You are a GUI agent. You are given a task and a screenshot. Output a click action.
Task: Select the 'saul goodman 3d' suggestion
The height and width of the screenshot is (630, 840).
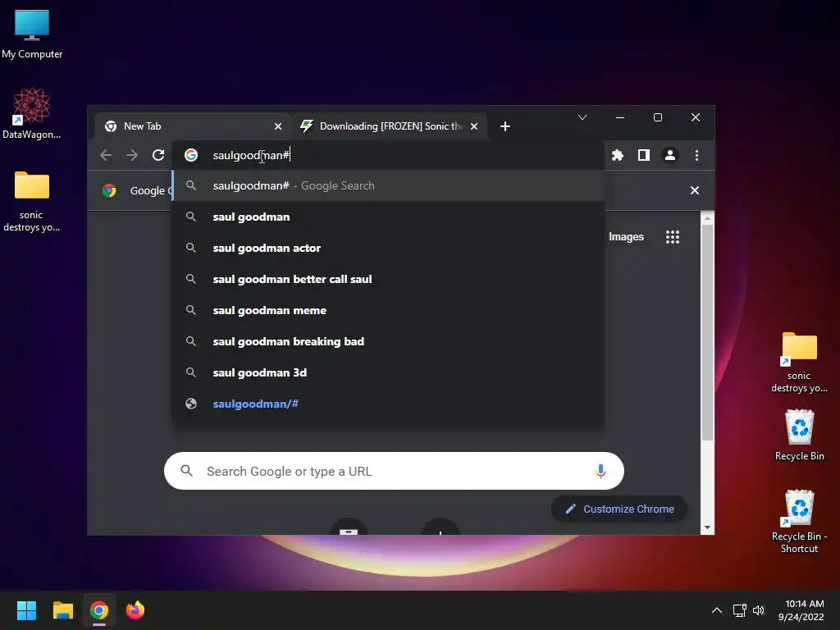[x=388, y=372]
